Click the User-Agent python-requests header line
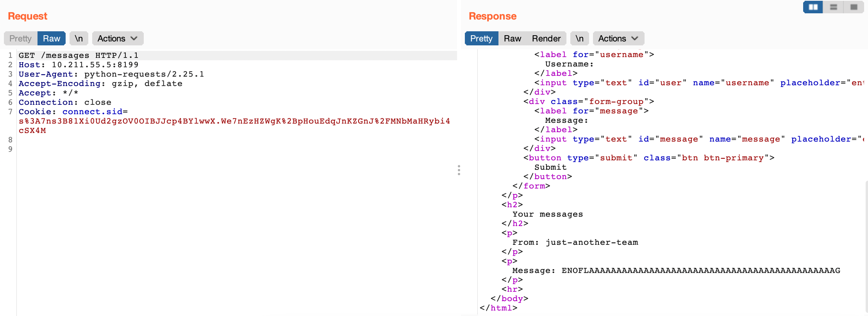Viewport: 868px width, 316px height. click(x=111, y=74)
